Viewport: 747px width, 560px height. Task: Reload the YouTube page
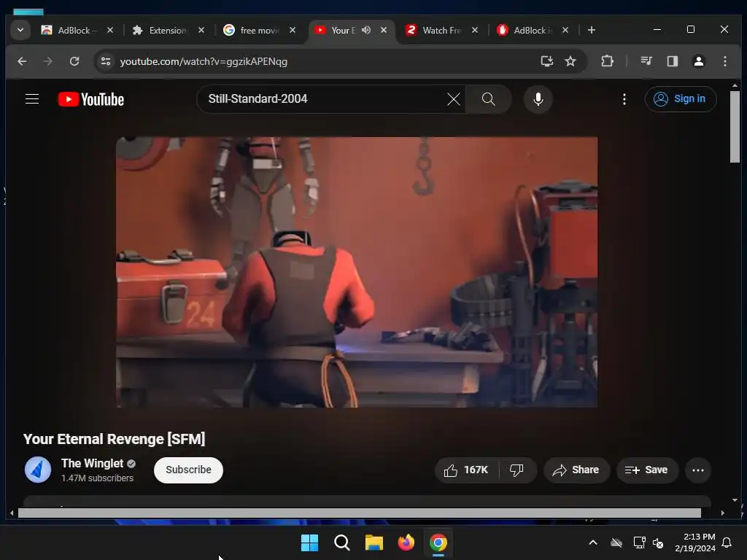tap(74, 61)
